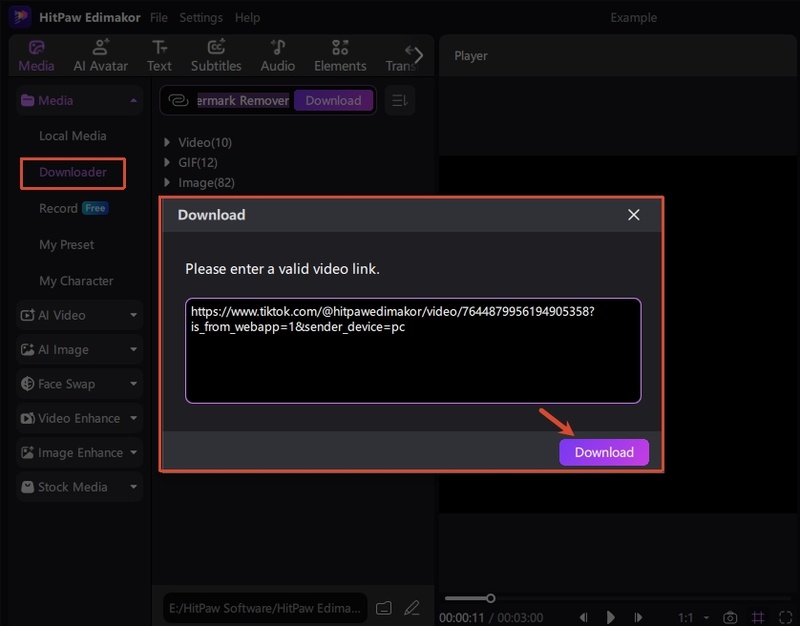Click the download path field E:/HitPaw Software
Viewport: 800px width, 626px height.
click(x=265, y=608)
